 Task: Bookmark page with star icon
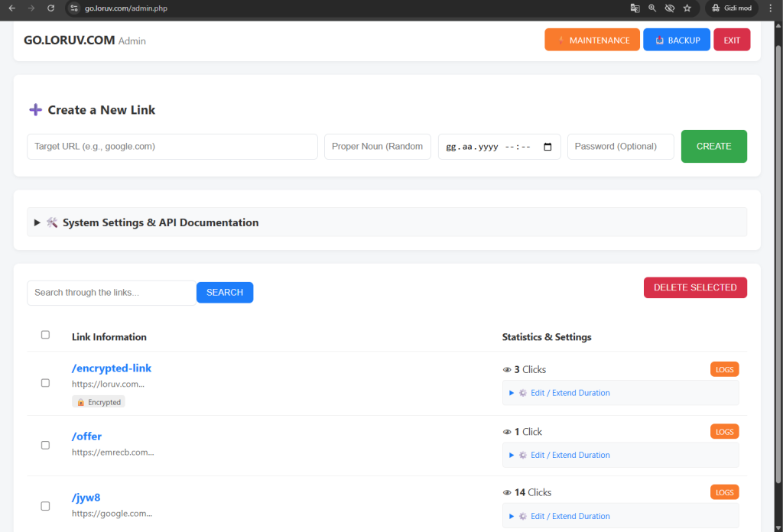687,8
